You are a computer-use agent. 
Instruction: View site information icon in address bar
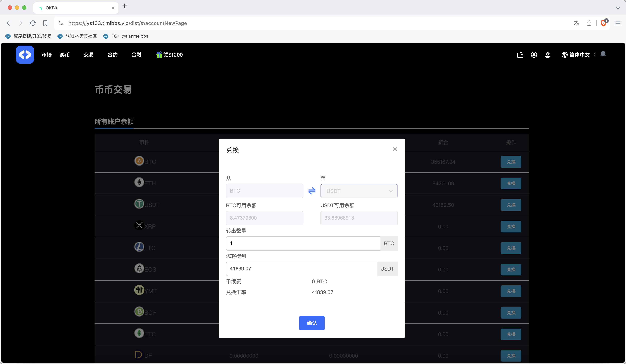pyautogui.click(x=61, y=23)
